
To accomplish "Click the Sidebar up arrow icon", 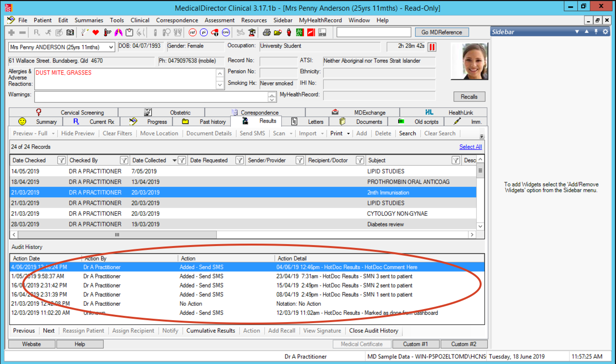I will pyautogui.click(x=587, y=32).
